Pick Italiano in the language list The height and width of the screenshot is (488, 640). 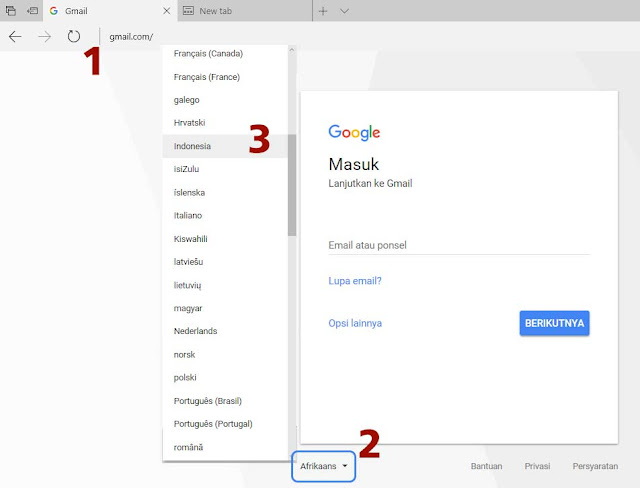[225, 215]
